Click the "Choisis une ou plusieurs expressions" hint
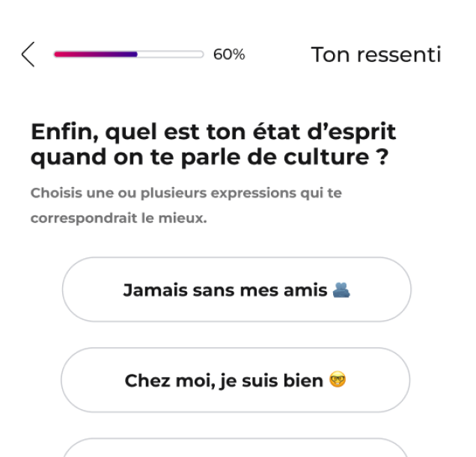Screen dimensions: 476x457 pos(186,193)
